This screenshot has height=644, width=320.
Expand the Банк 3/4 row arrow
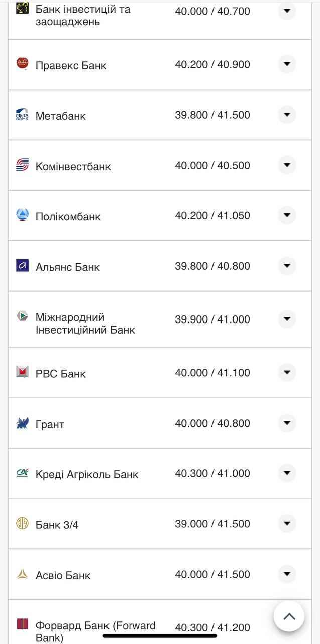(x=287, y=524)
